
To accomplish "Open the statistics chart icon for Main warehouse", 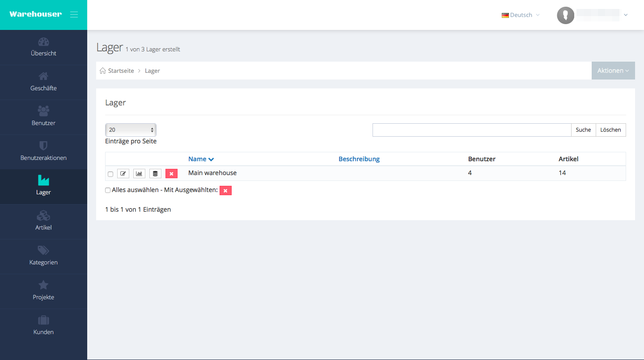I will (139, 173).
